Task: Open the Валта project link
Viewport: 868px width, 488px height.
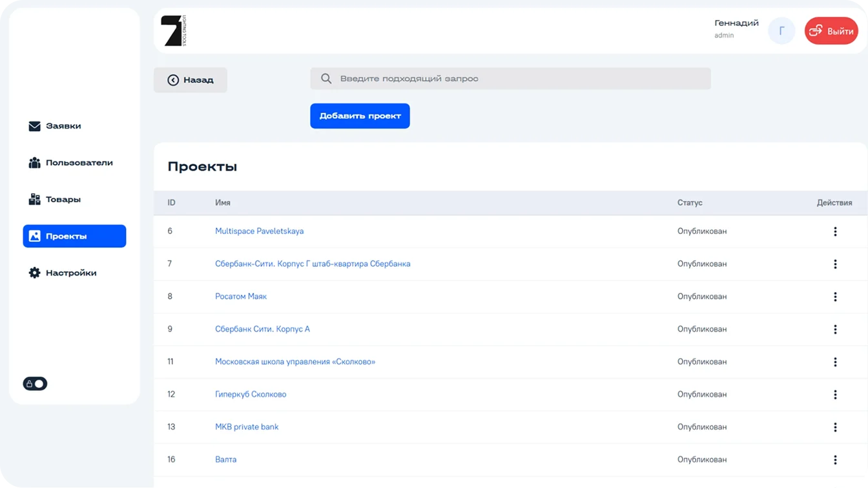Action: click(225, 460)
